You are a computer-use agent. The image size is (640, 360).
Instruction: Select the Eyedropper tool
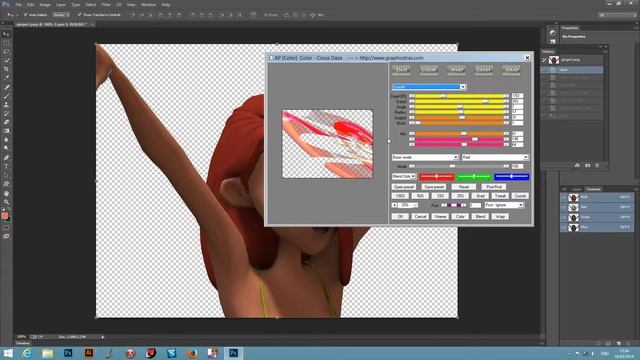point(6,78)
